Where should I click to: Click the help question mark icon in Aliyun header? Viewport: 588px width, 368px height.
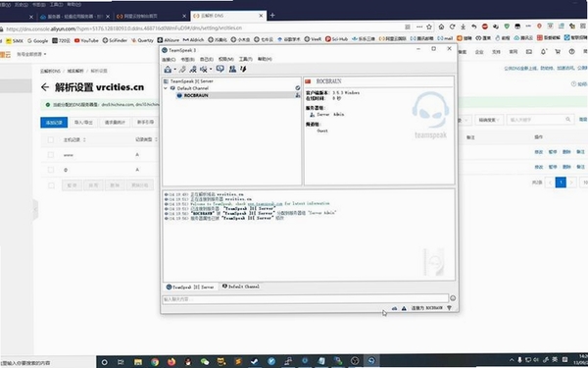coord(572,52)
